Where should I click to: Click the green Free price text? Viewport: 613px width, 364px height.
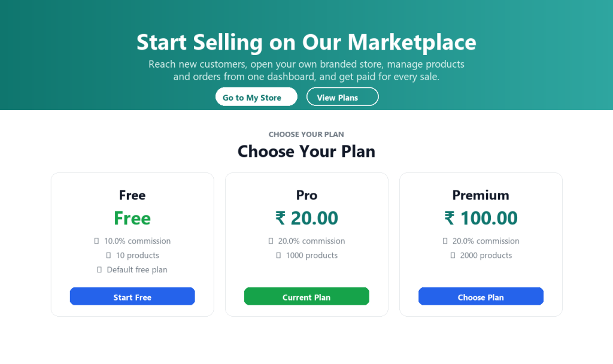[x=132, y=218]
